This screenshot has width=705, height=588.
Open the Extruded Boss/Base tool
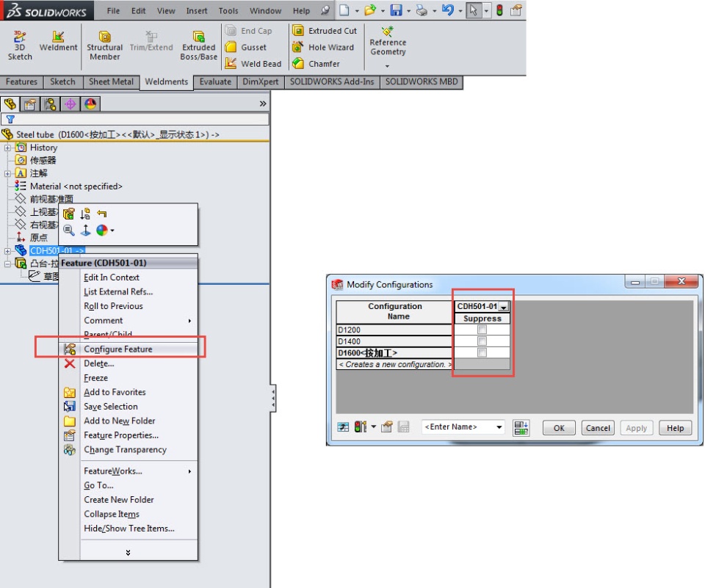(198, 45)
